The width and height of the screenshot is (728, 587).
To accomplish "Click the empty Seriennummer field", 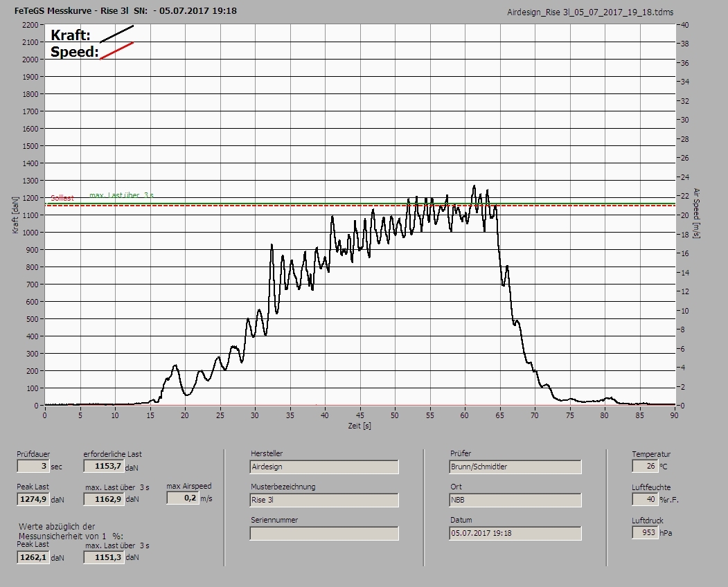I will [x=324, y=534].
